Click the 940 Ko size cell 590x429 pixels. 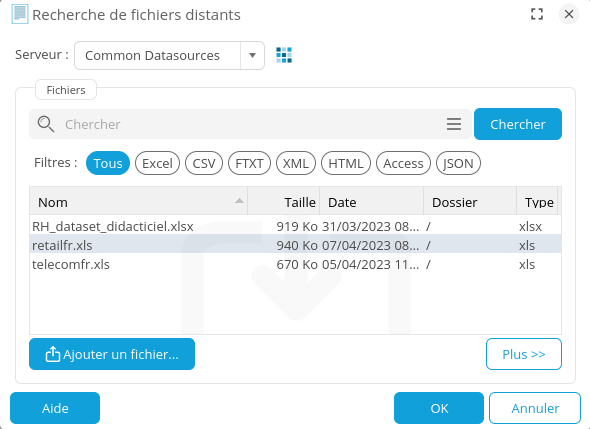pos(297,245)
